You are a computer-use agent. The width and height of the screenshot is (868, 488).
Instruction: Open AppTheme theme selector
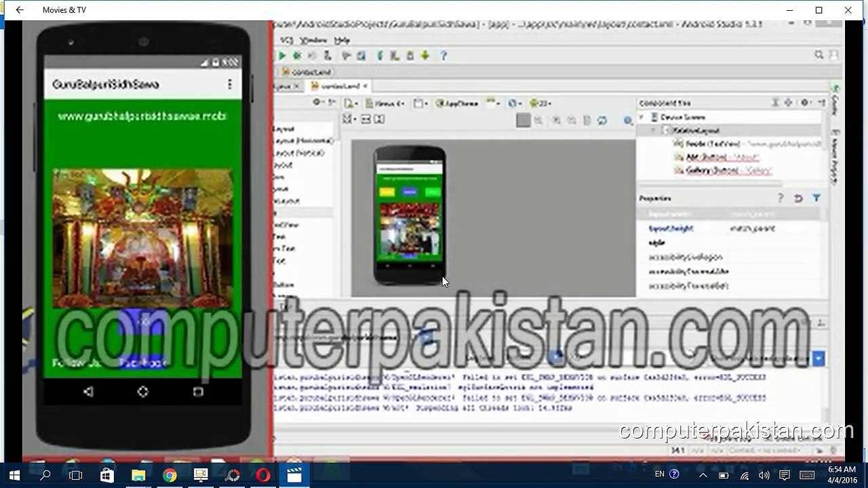(458, 104)
